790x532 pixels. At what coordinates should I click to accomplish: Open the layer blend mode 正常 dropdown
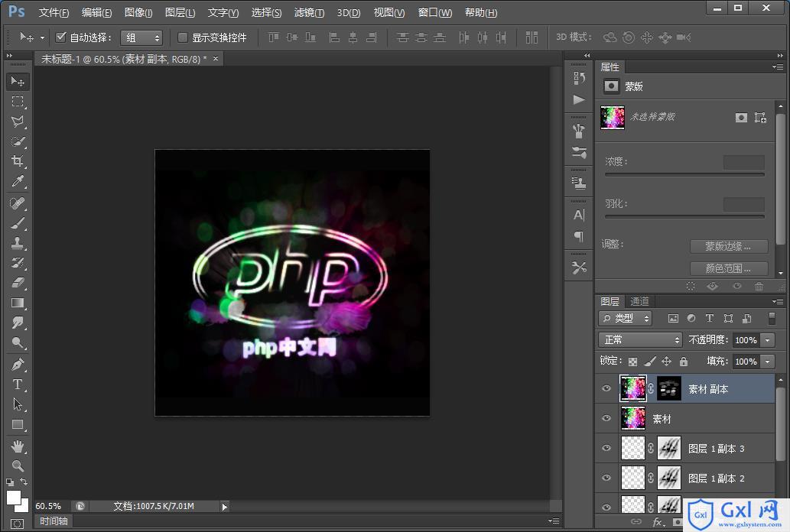click(640, 339)
